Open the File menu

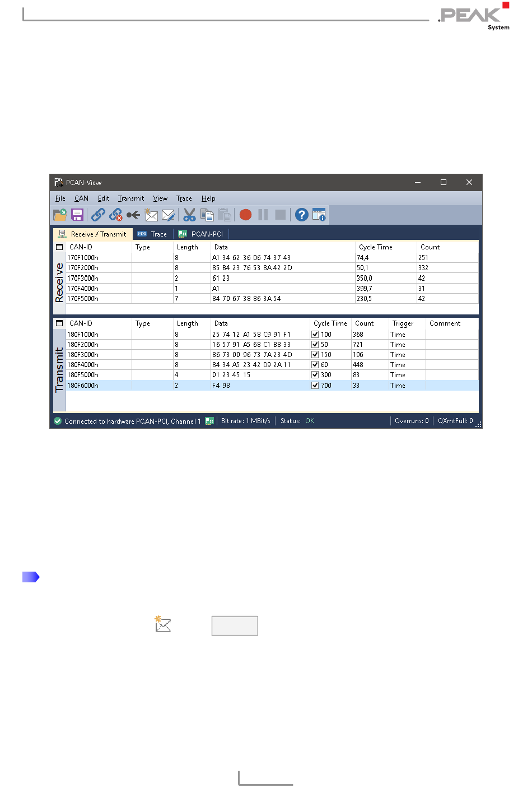tap(60, 198)
